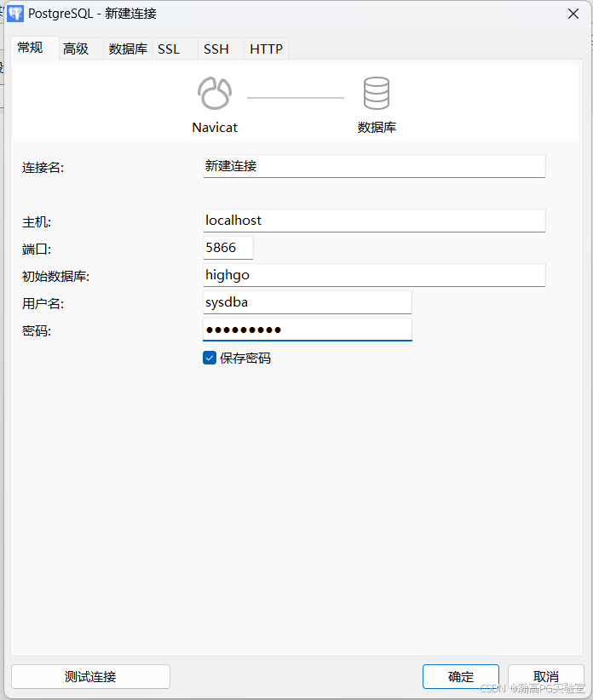The width and height of the screenshot is (593, 700).
Task: Focus the 连接名 input field
Action: (x=374, y=166)
